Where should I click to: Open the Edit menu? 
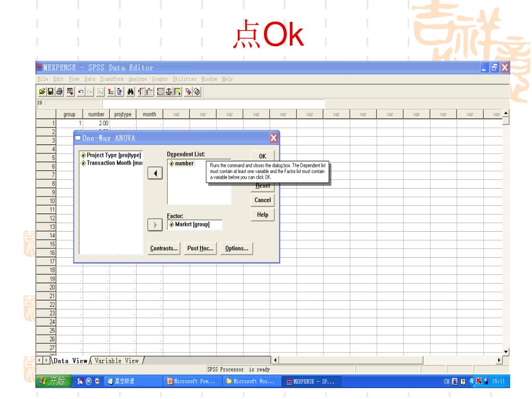pos(58,79)
